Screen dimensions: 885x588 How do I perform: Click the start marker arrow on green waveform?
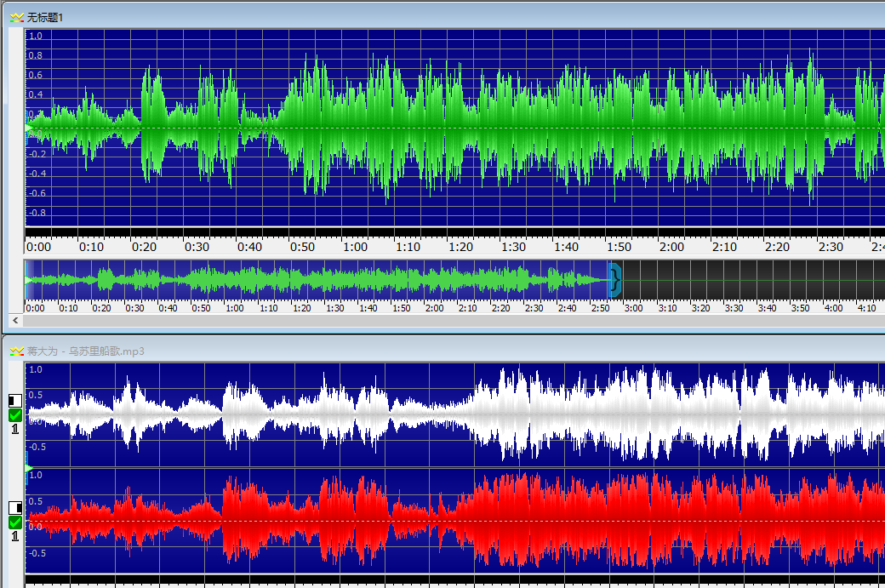coord(28,128)
